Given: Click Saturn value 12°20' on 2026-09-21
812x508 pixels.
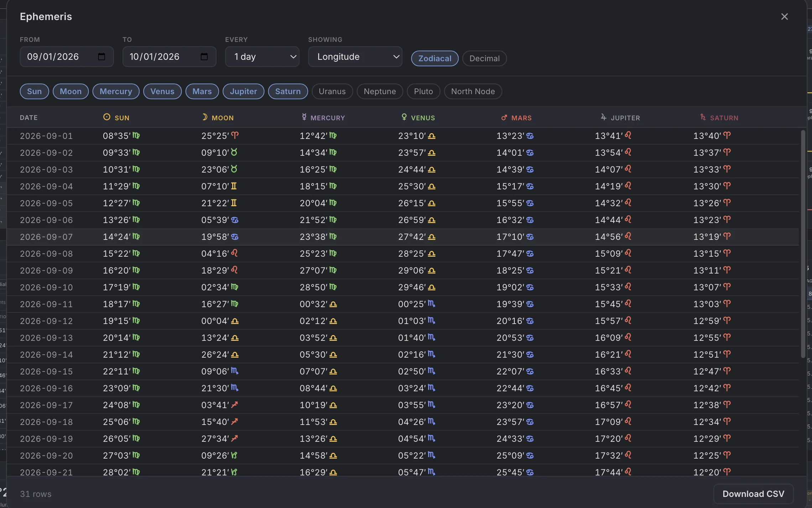Looking at the screenshot, I should point(707,472).
